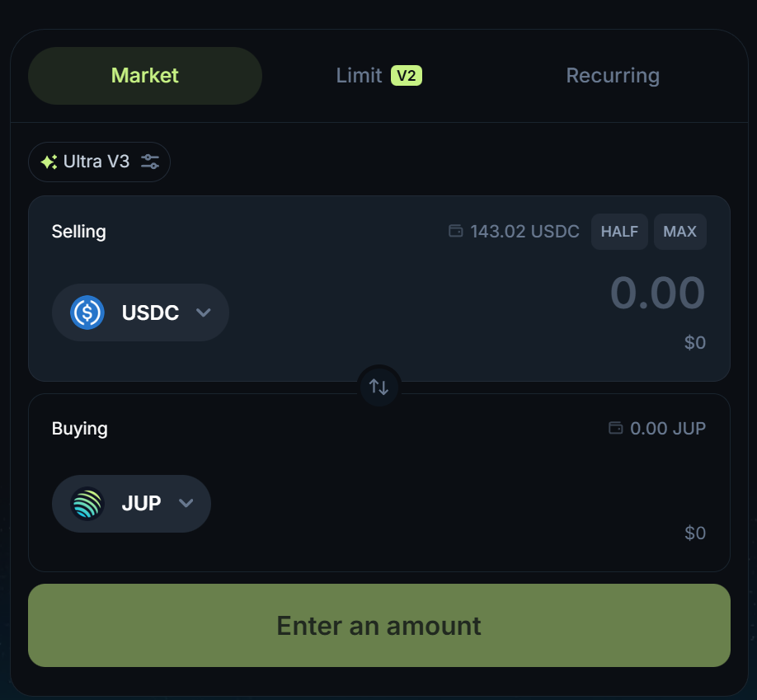Open swap settings sliders icon

(x=150, y=162)
